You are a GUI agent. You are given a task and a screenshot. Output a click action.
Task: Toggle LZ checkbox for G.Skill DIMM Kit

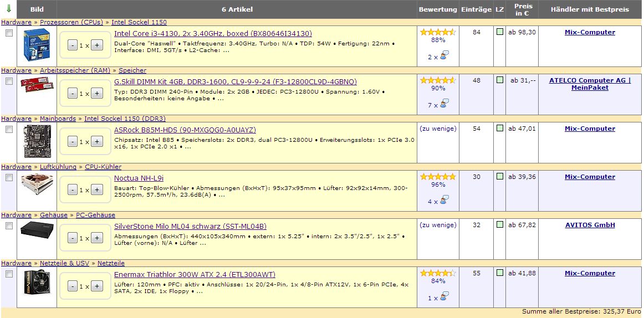pos(500,80)
